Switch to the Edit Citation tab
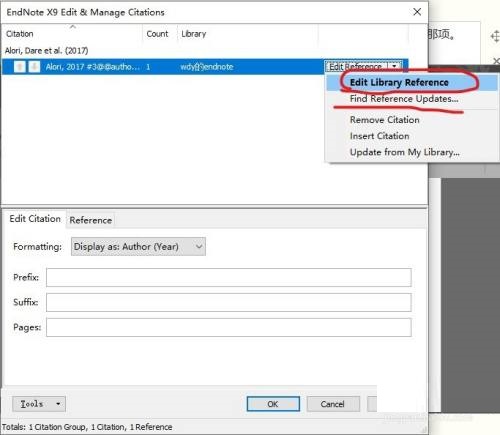Image resolution: width=500 pixels, height=435 pixels. point(35,219)
